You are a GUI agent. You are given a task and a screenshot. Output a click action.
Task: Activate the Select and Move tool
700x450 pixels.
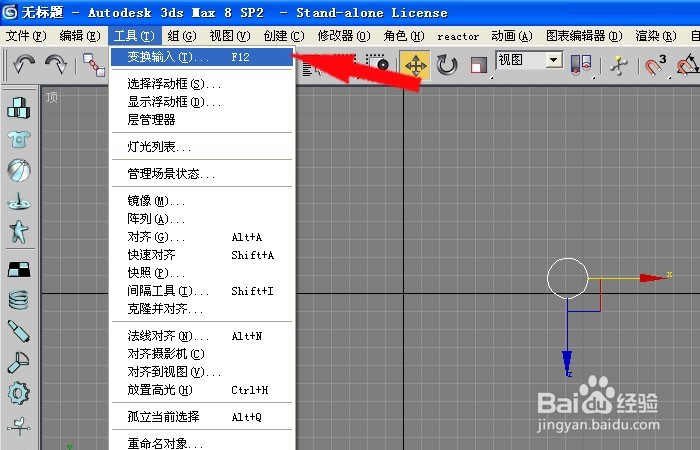point(415,66)
